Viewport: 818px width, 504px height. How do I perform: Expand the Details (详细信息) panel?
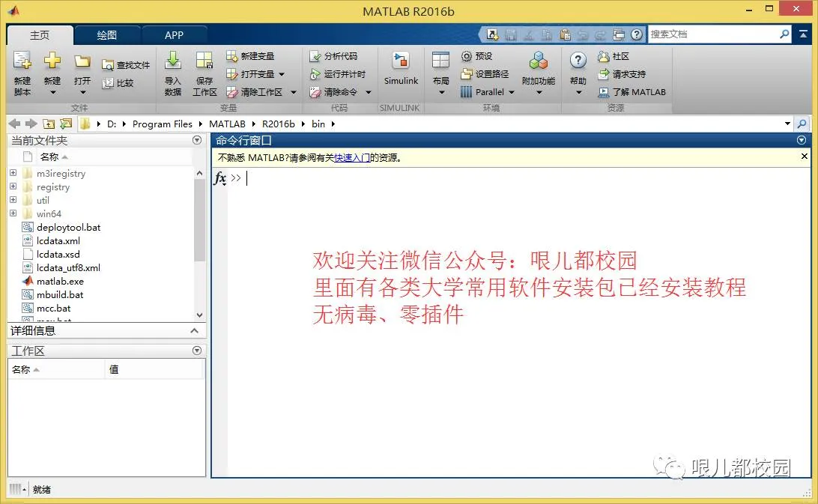click(194, 331)
